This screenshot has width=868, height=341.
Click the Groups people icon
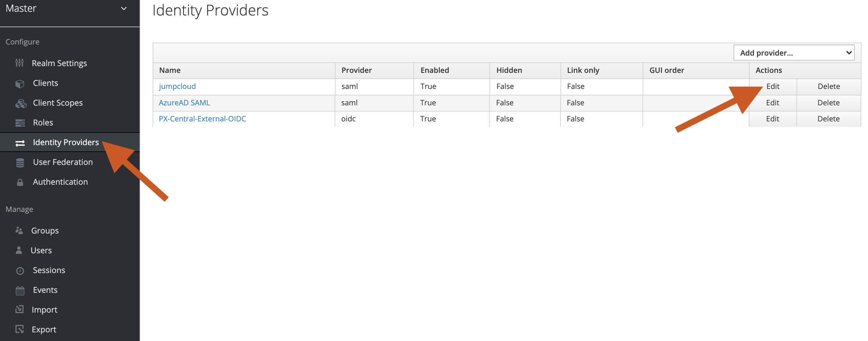coord(19,231)
